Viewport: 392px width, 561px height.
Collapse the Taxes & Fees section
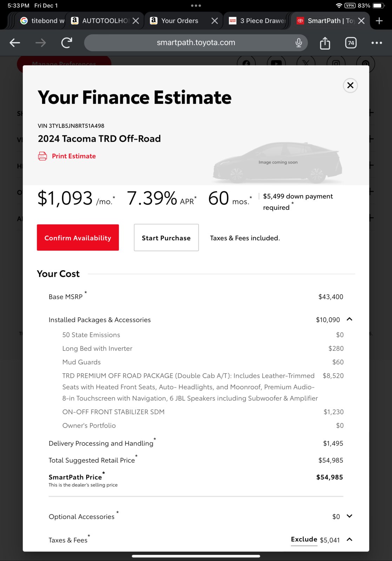coord(349,540)
